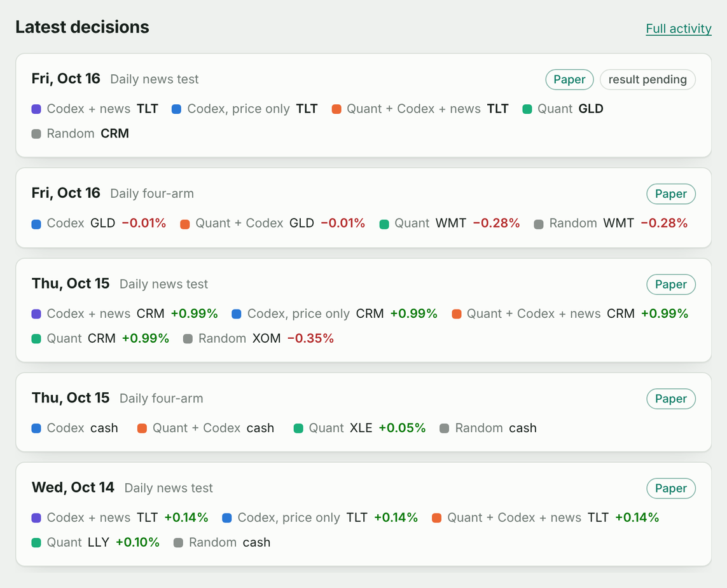Click Paper badge on Fri Oct 16 four-arm

pos(671,194)
